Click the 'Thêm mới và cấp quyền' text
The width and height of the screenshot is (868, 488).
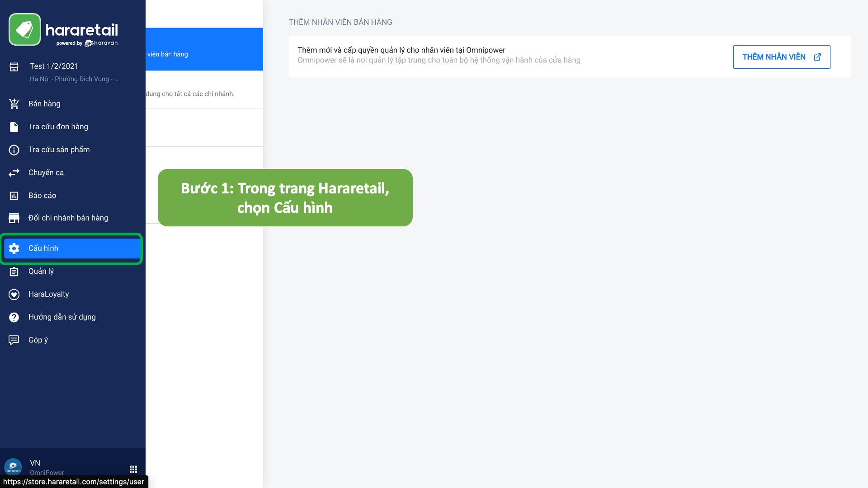pyautogui.click(x=401, y=50)
